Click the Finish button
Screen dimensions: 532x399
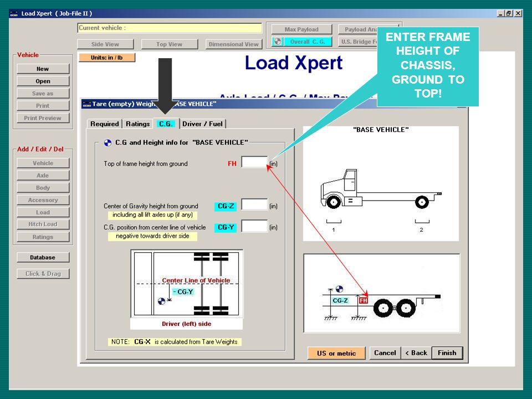click(x=447, y=353)
